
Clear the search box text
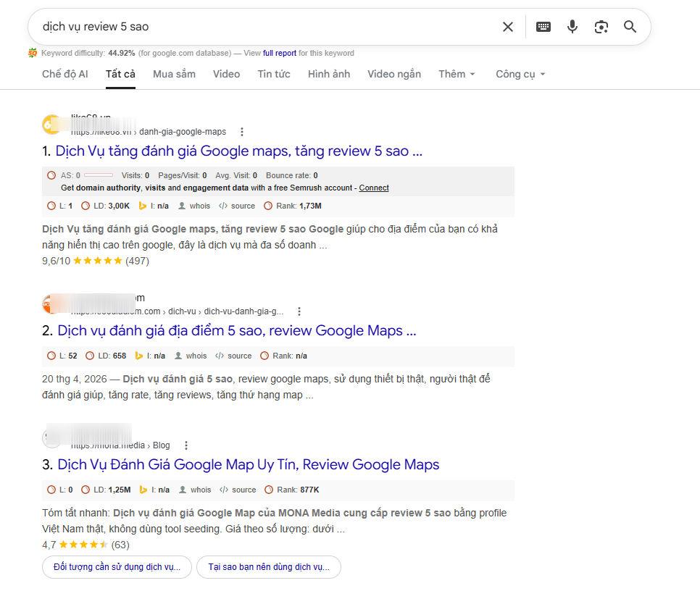click(507, 27)
